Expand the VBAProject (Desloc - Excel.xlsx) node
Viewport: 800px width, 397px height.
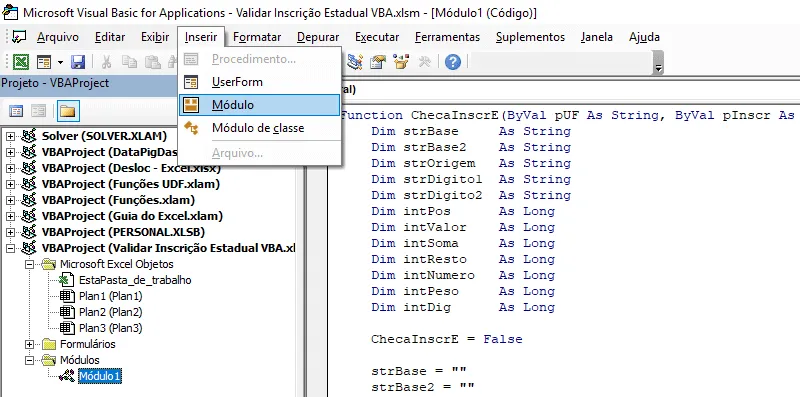click(11, 168)
